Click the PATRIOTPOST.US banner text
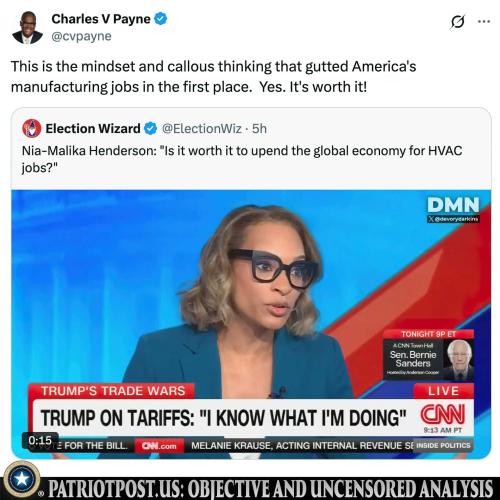 (x=271, y=489)
